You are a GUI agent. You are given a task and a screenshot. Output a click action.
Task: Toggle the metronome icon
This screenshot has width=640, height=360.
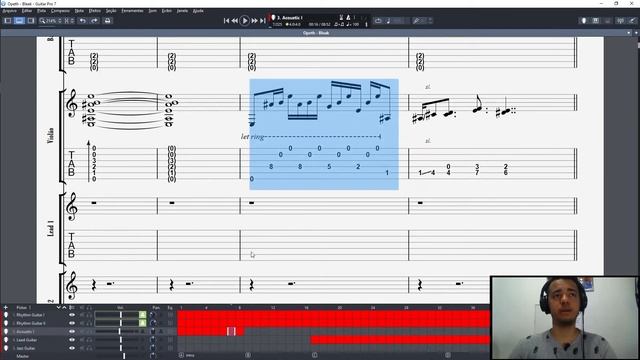348,18
